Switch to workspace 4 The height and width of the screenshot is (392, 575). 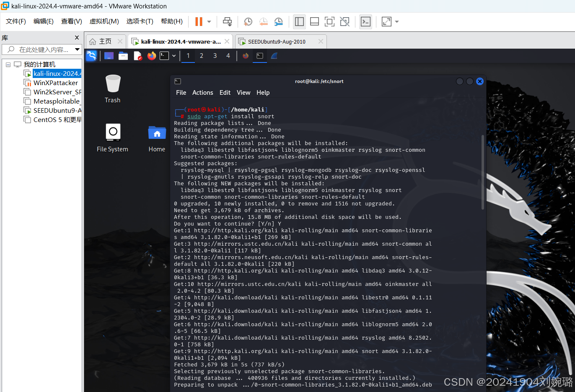click(x=228, y=56)
